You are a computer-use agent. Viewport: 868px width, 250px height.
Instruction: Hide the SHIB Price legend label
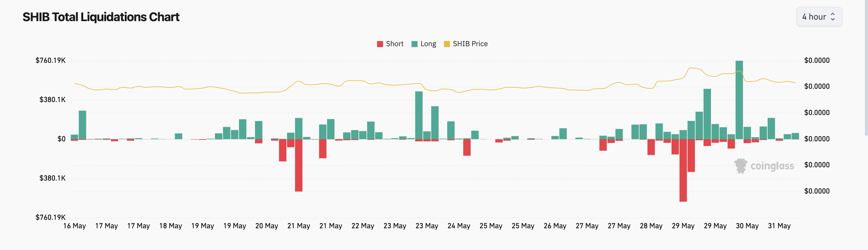[x=470, y=44]
